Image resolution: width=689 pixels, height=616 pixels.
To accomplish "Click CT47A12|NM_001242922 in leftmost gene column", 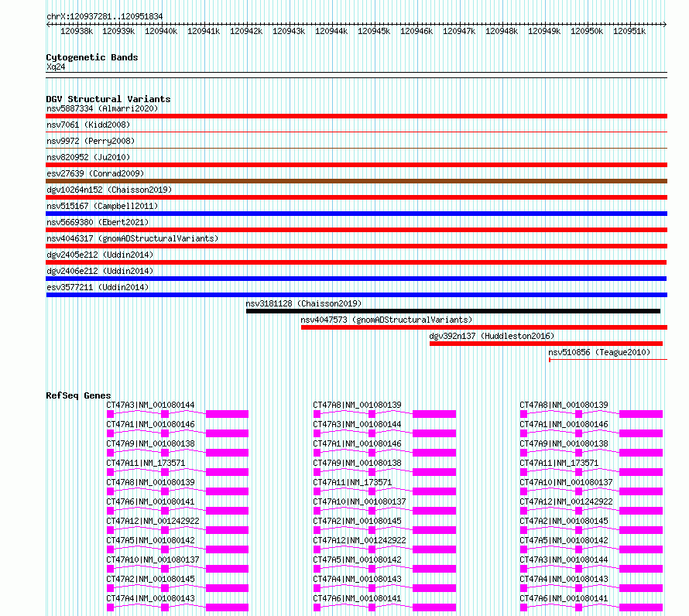I will 153,521.
